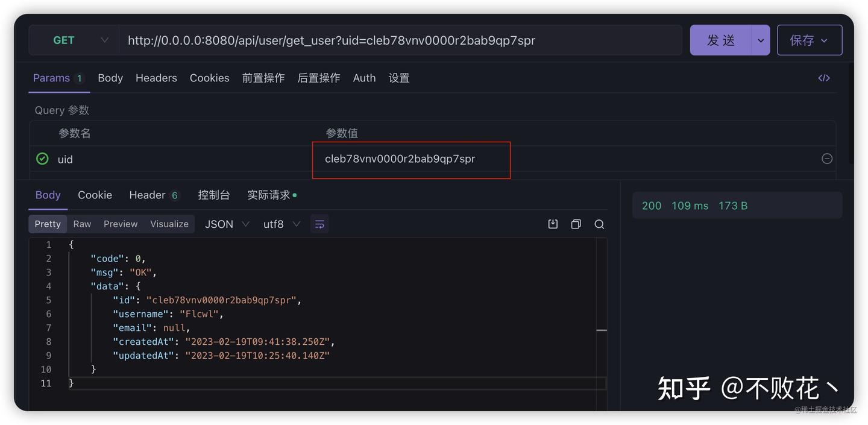Select the response Header tab
Image resolution: width=868 pixels, height=425 pixels.
click(154, 195)
